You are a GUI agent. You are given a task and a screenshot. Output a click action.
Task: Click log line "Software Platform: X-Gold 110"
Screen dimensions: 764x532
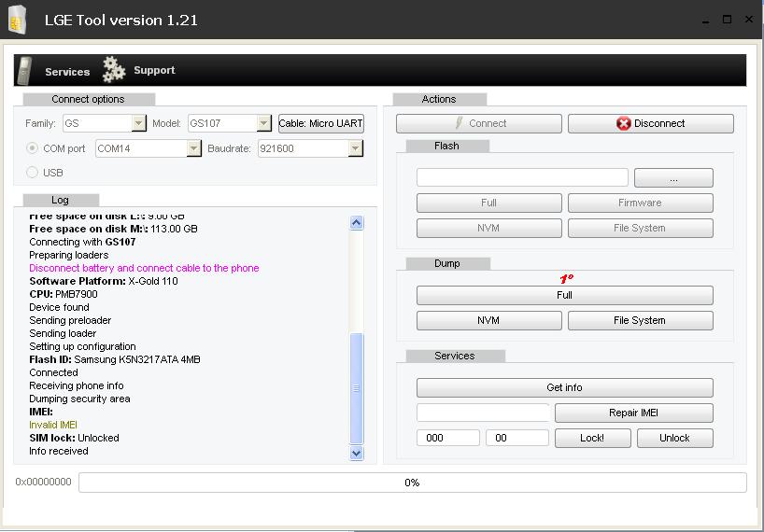click(104, 281)
